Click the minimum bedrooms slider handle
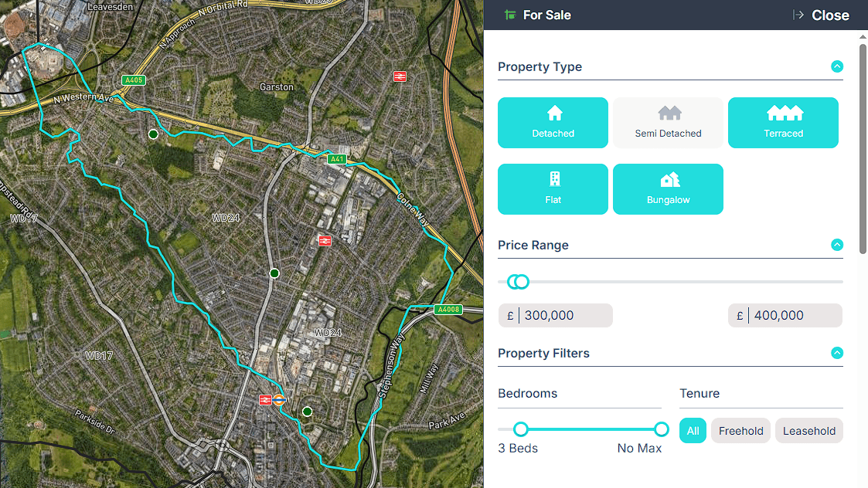Image resolution: width=868 pixels, height=488 pixels. [520, 429]
